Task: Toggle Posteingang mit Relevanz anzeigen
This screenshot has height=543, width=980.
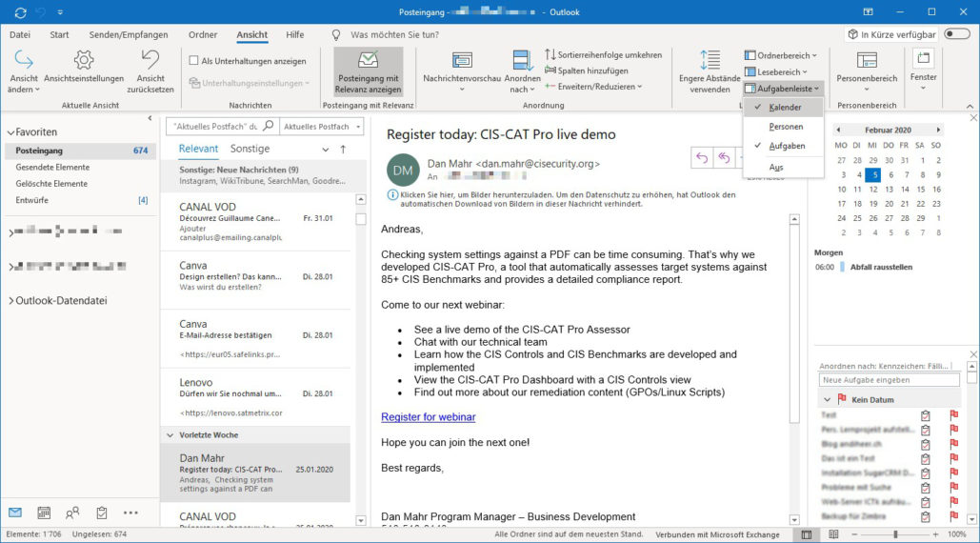Action: point(369,71)
